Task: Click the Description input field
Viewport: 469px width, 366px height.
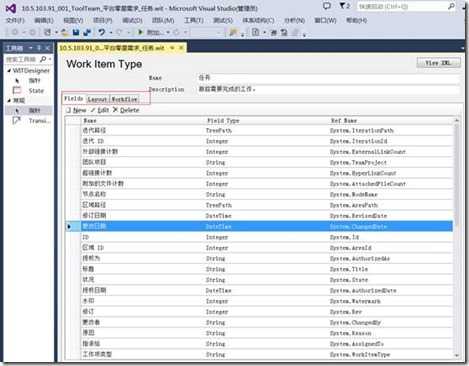Action: click(x=328, y=89)
